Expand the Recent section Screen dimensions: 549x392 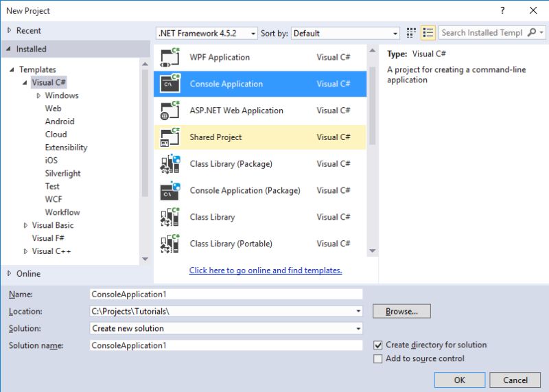[x=10, y=30]
